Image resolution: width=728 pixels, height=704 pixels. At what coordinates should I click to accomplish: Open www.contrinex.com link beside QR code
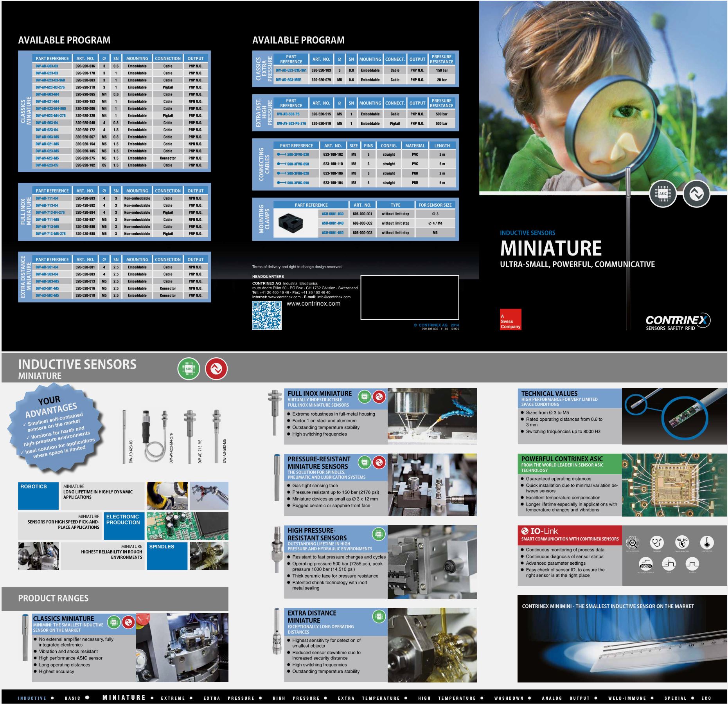313,304
